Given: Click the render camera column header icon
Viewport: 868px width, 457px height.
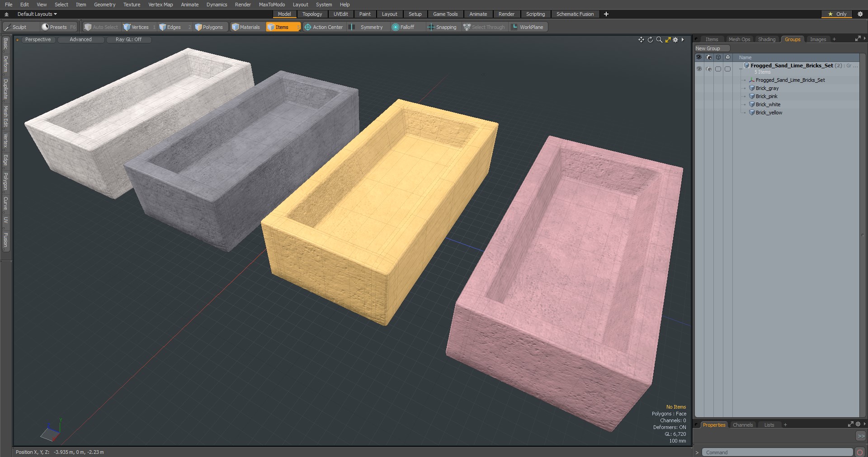Looking at the screenshot, I should click(x=708, y=57).
